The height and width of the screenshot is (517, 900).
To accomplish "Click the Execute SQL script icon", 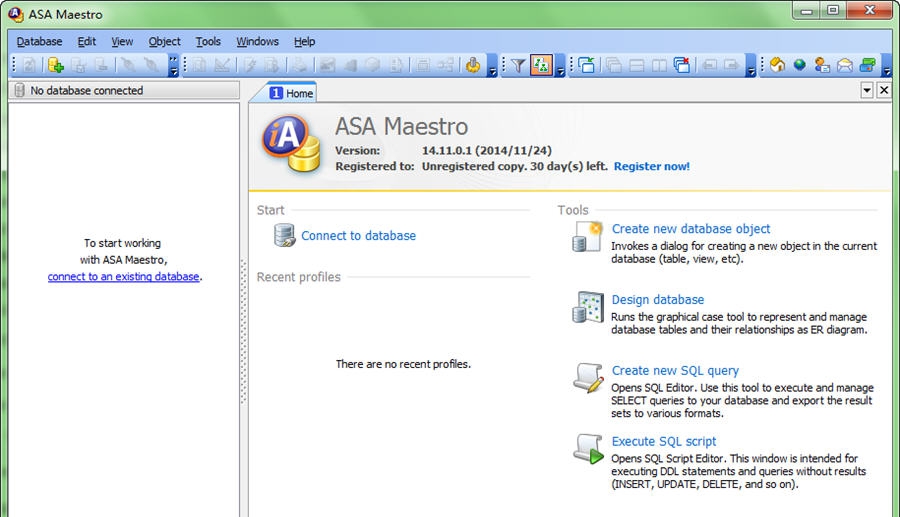I will (x=588, y=449).
